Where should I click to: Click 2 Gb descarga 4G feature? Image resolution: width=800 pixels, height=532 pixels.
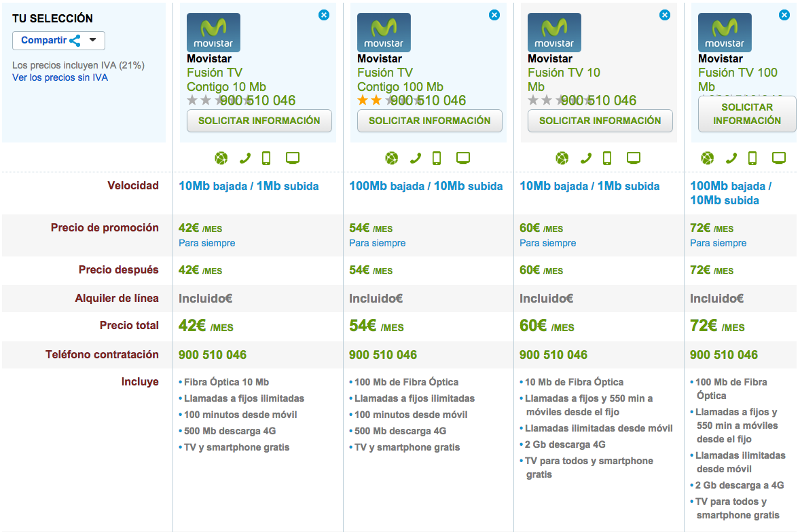[x=565, y=444]
